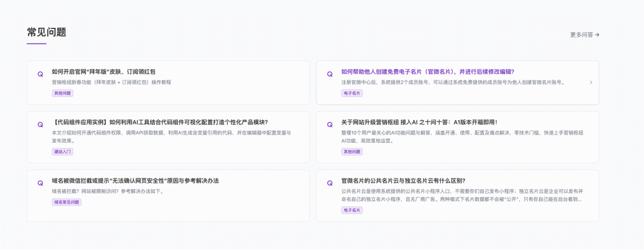Select 电子名片 tag under 公共名片云 question
The image size is (644, 250).
click(352, 210)
